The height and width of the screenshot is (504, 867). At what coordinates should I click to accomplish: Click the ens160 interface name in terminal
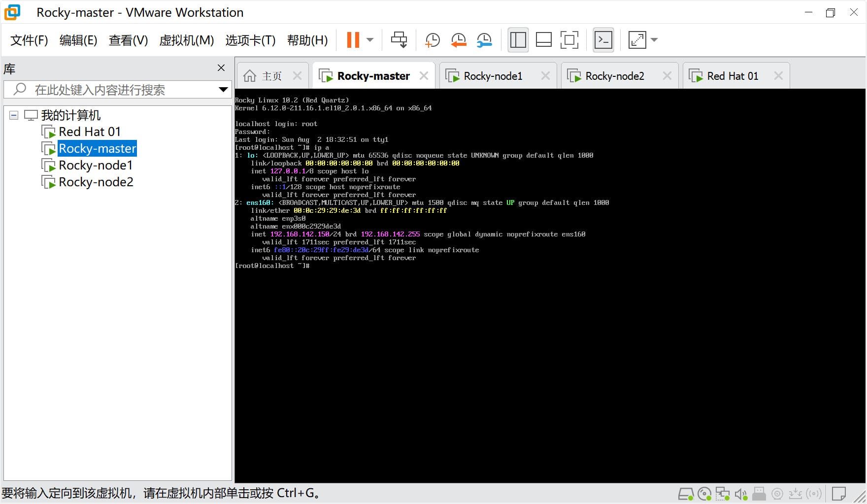[x=258, y=202]
